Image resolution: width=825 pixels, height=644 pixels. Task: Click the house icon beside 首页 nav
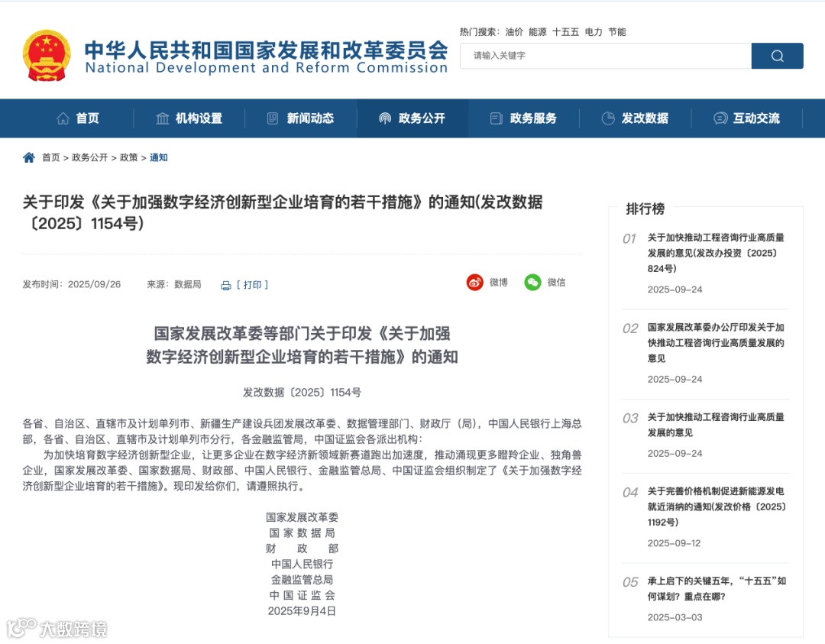(x=63, y=118)
